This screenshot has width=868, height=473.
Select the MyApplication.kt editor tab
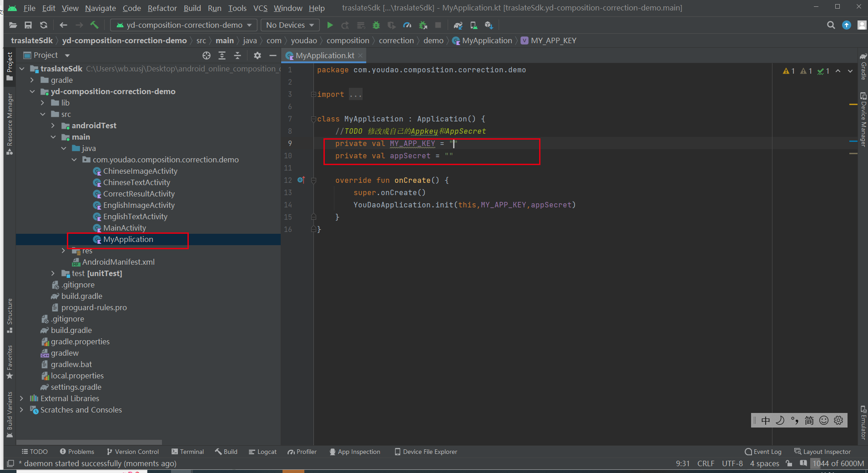[324, 55]
